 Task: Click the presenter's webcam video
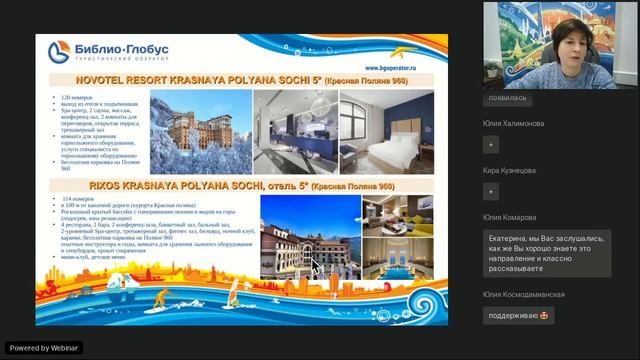(x=560, y=45)
